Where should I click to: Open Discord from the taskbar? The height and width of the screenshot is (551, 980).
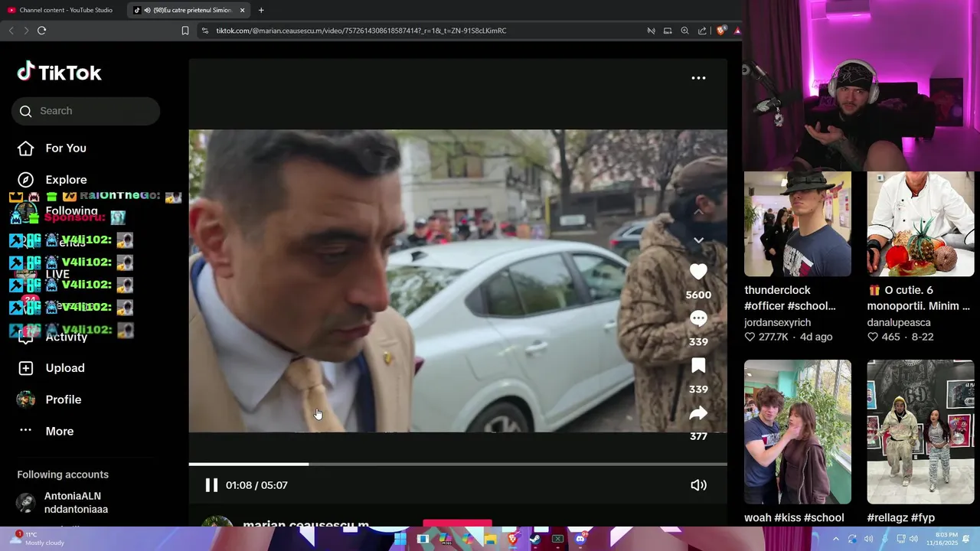[580, 539]
